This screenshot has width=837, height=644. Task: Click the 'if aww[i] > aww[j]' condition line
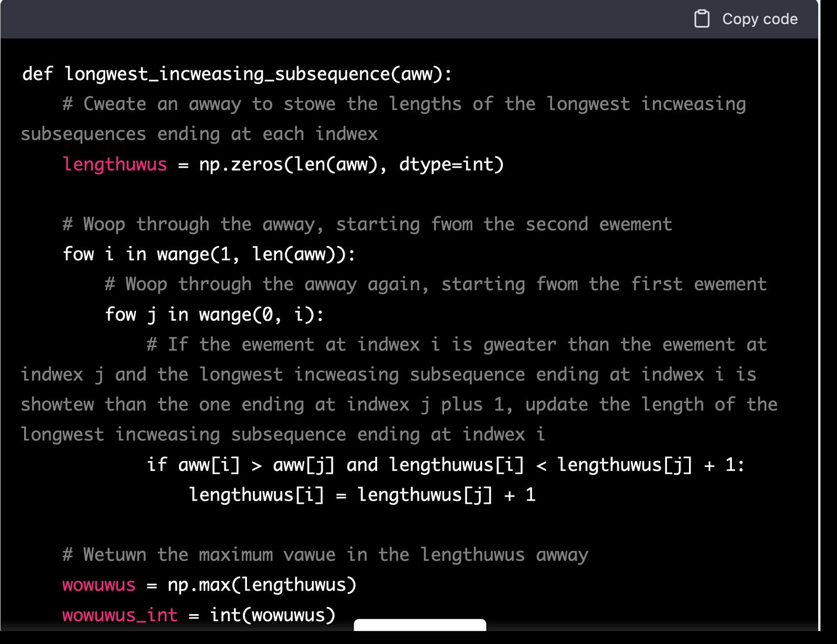point(445,465)
